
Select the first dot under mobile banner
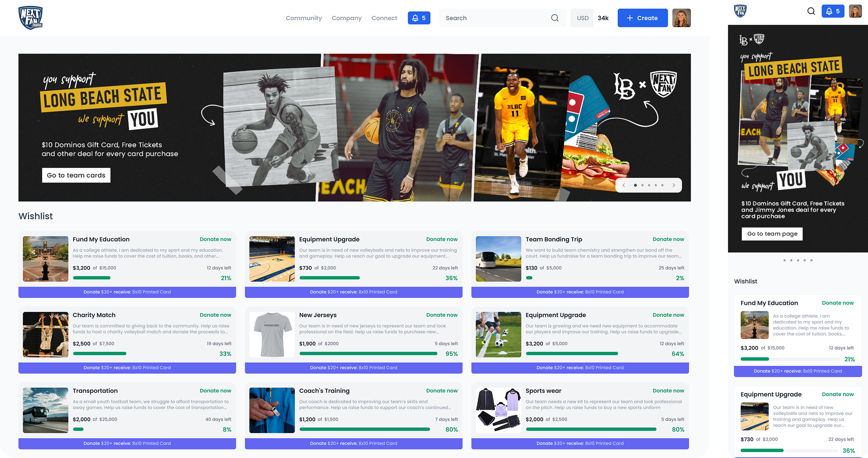(784, 260)
